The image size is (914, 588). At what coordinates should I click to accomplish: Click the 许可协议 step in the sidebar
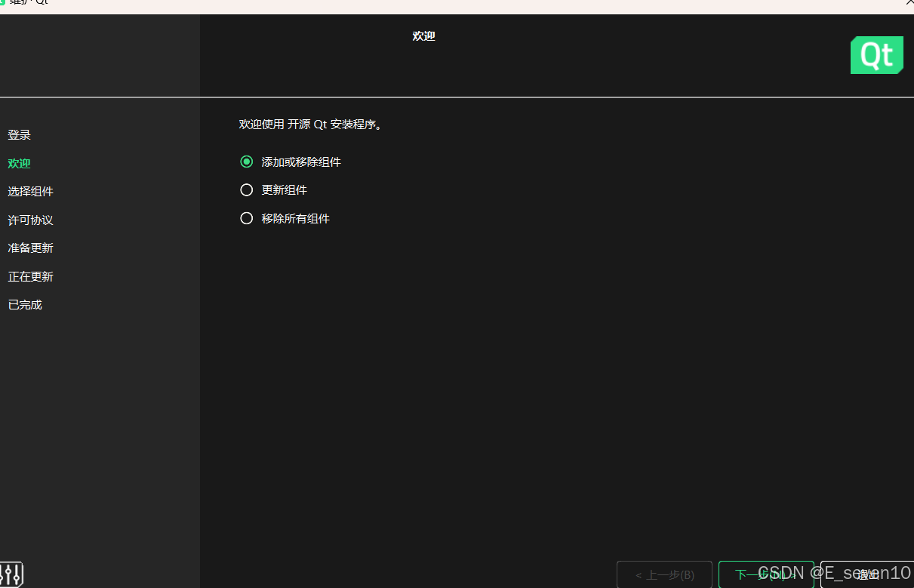pos(29,220)
